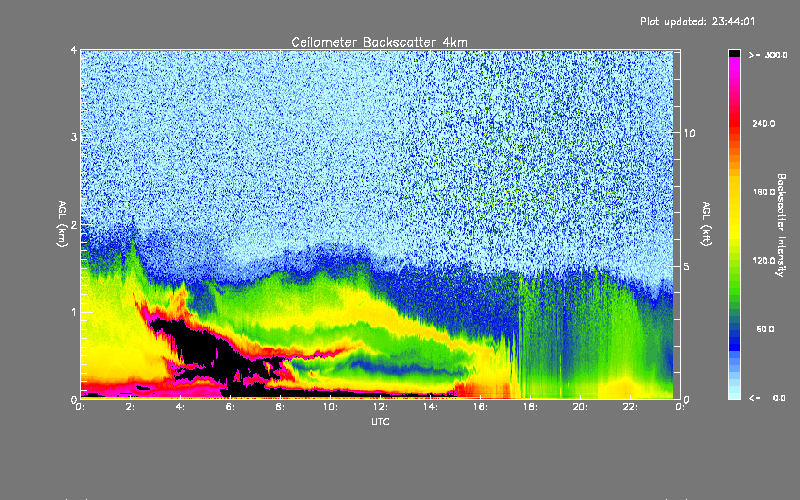Click the '<= 0.0' colorbar minimum label
The height and width of the screenshot is (500, 800).
click(767, 398)
